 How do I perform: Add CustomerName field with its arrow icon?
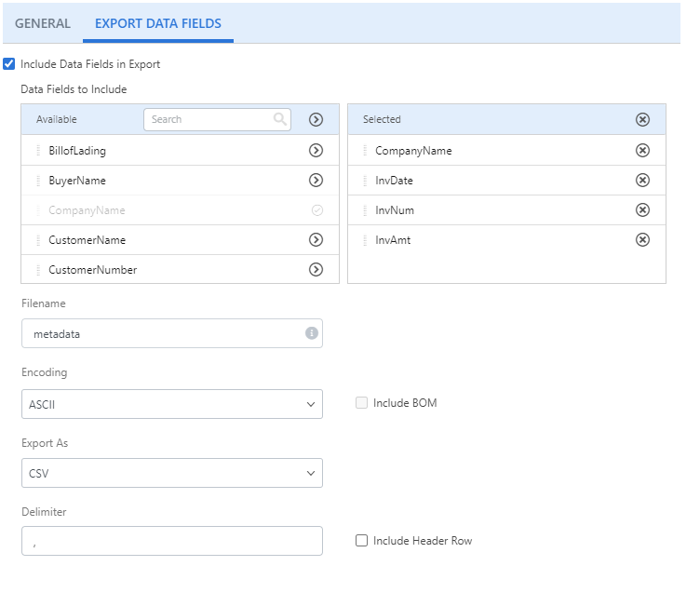click(316, 239)
